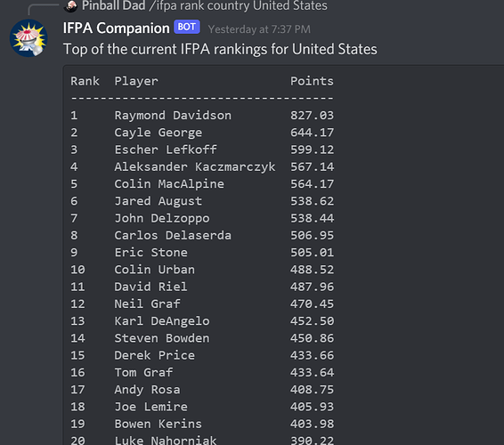Click the BOT badge next to IFPA Companion
The image size is (504, 445).
tap(187, 27)
